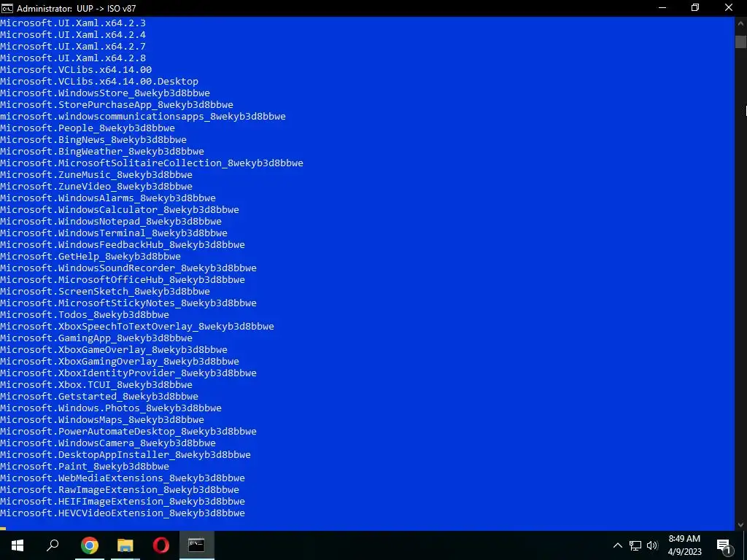This screenshot has height=560, width=747.
Task: Click the Microsoft.ScreenSketch line
Action: point(105,292)
